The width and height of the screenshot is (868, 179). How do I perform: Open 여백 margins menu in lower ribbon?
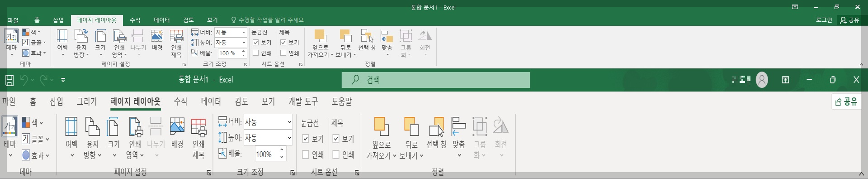[x=71, y=137]
